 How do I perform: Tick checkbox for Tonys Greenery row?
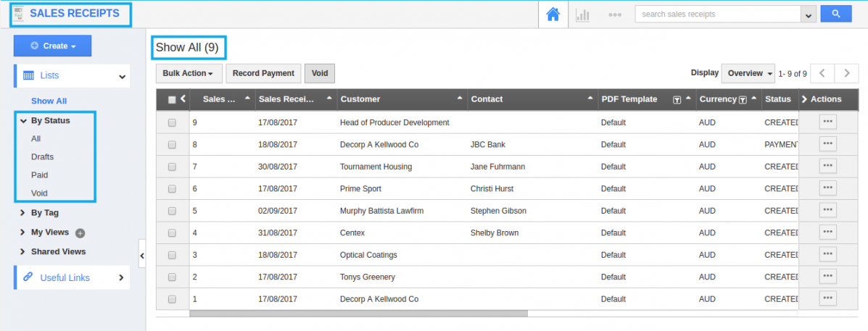click(172, 277)
